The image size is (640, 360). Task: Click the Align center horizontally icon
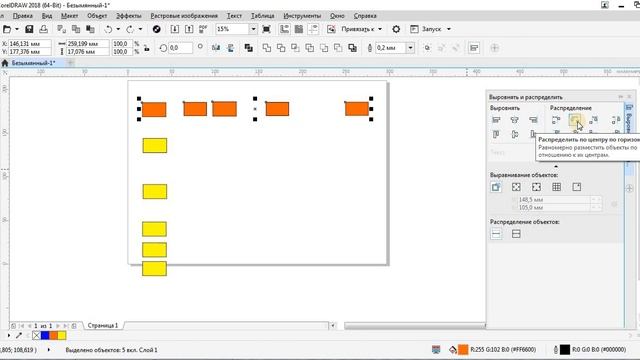click(515, 120)
